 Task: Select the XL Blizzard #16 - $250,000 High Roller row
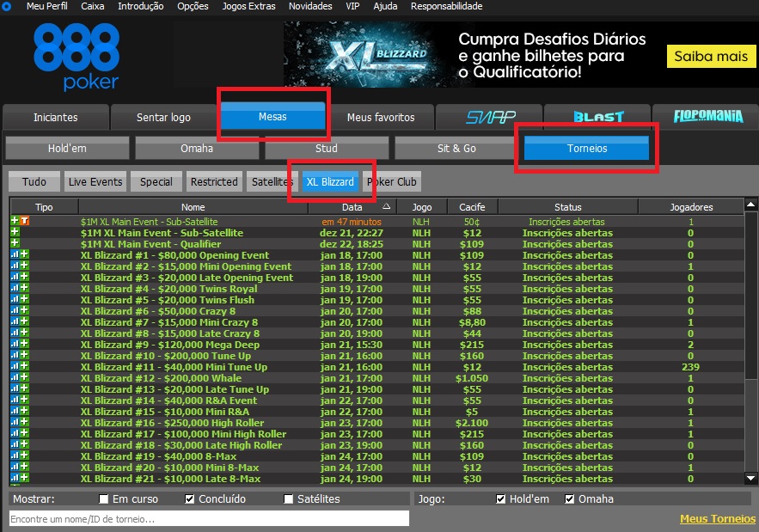(x=377, y=422)
